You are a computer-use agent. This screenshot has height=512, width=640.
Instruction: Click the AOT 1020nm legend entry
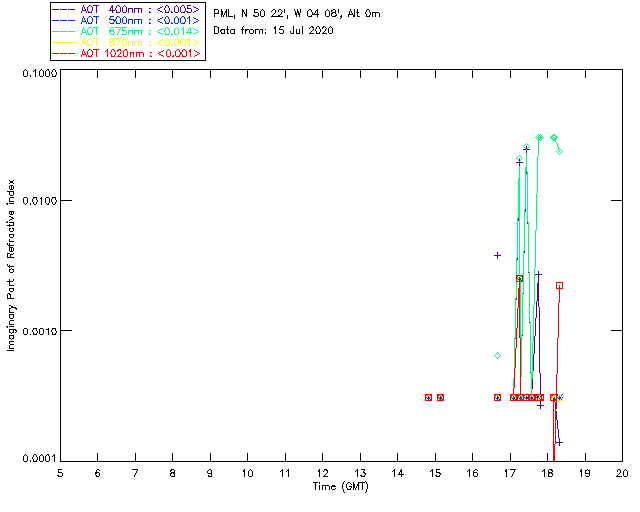(x=127, y=53)
